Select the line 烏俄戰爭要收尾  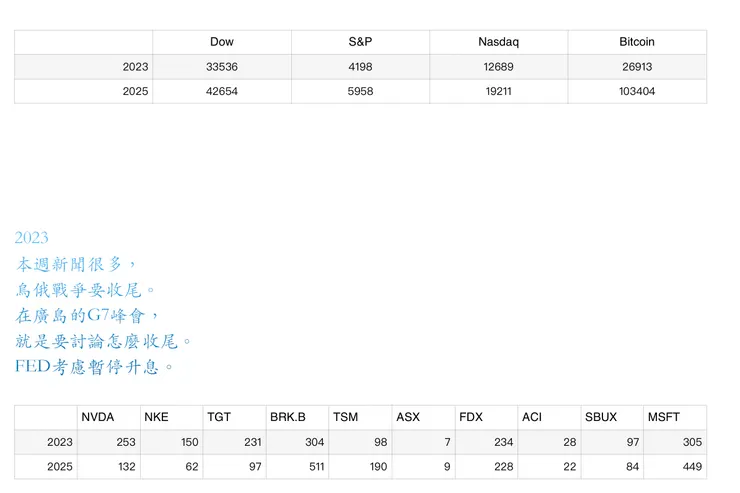tap(86, 290)
